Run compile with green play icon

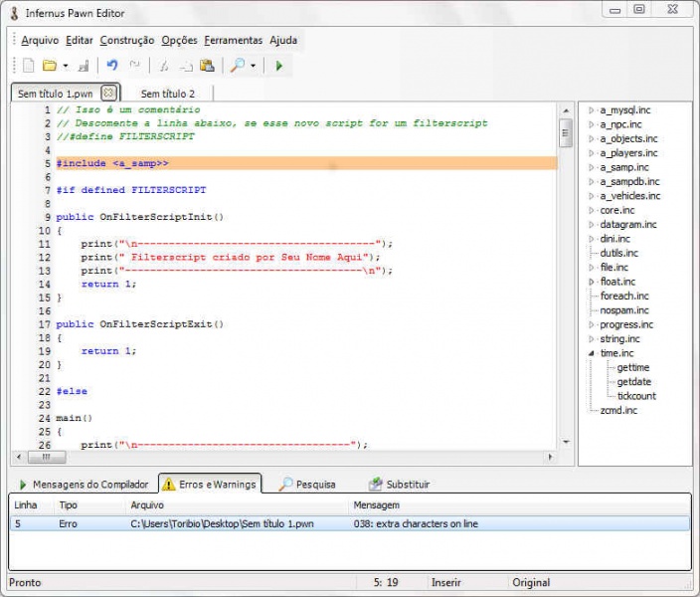(x=279, y=66)
